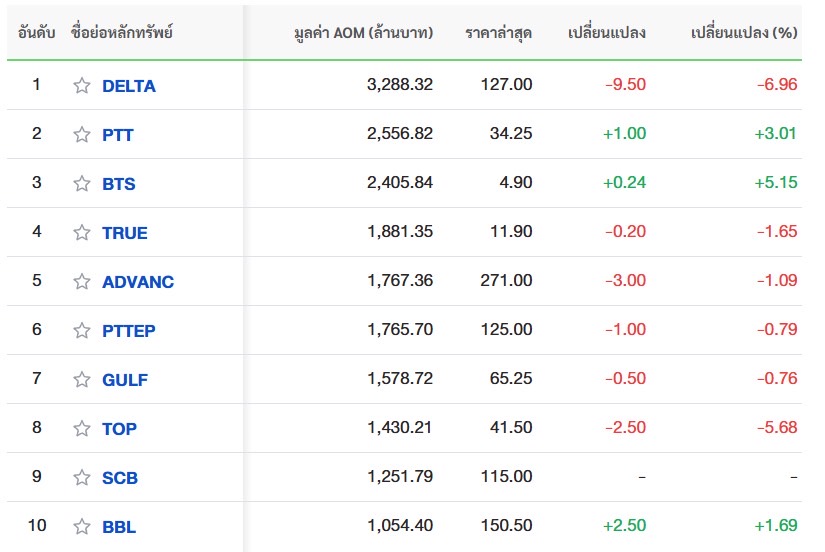Click the star next to TOP
The height and width of the screenshot is (552, 825).
pyautogui.click(x=82, y=429)
